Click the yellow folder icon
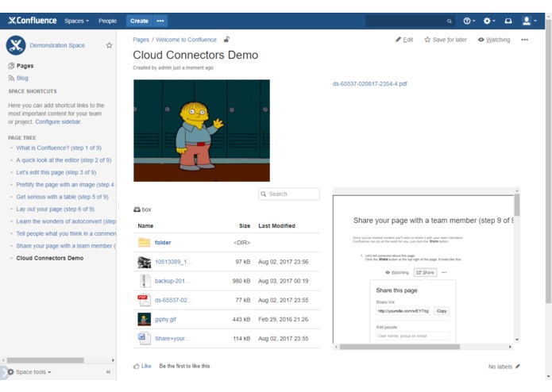The height and width of the screenshot is (392, 552). pyautogui.click(x=144, y=242)
